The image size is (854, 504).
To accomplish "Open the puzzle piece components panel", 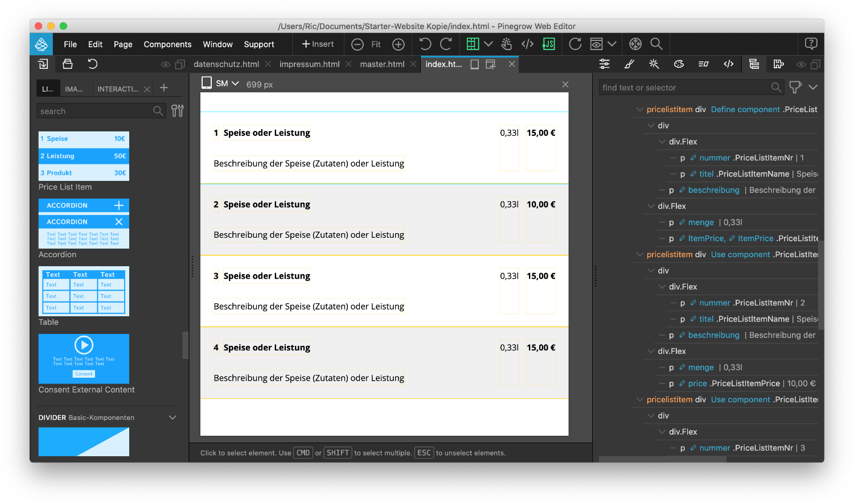I will pos(779,64).
